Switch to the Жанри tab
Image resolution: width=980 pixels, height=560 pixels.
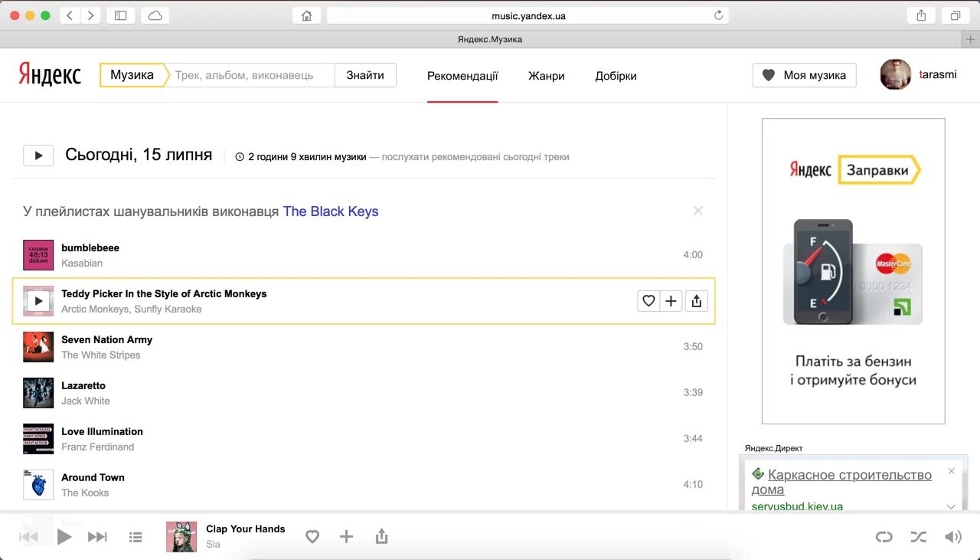tap(547, 76)
